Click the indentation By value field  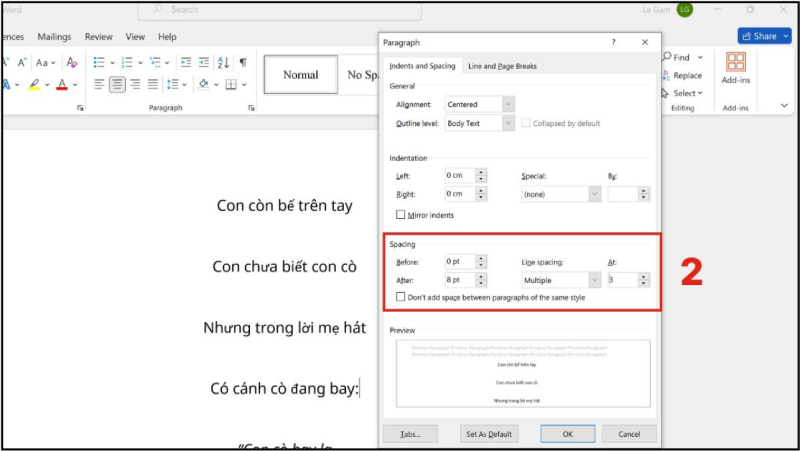point(622,194)
